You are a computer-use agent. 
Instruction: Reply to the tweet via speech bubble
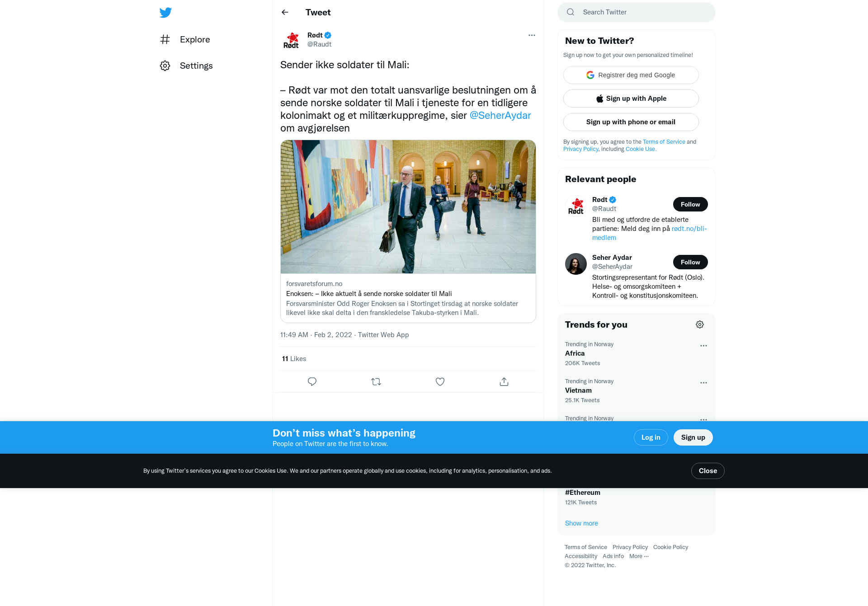click(312, 381)
